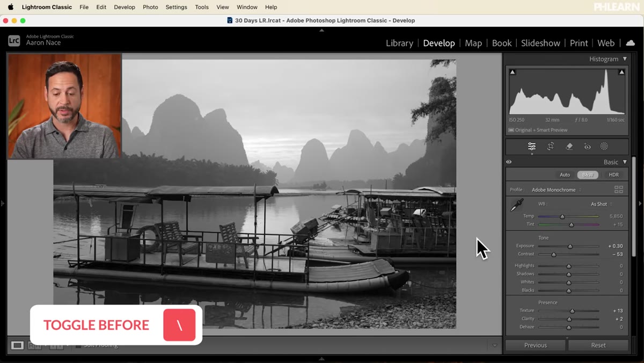Select the Crop overlay tool

[x=550, y=146]
